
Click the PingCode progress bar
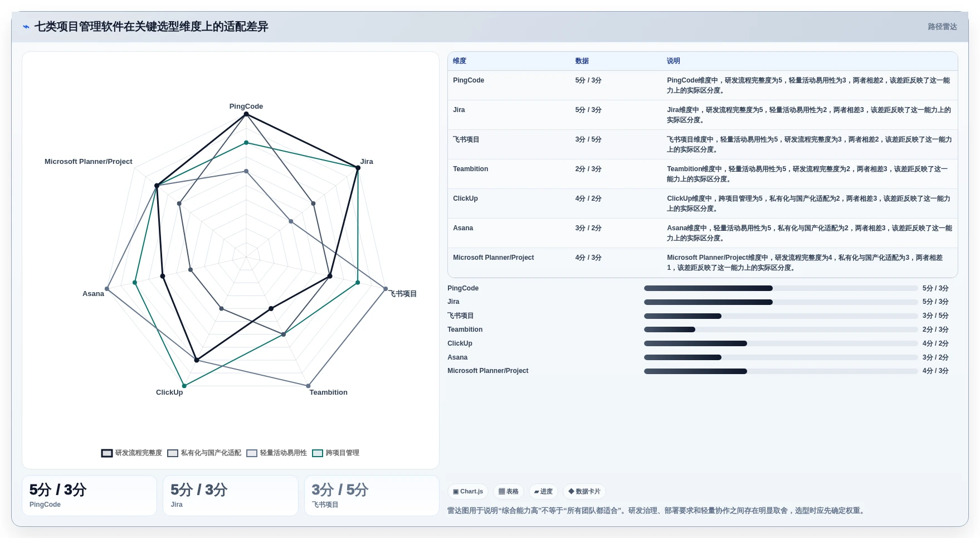781,288
